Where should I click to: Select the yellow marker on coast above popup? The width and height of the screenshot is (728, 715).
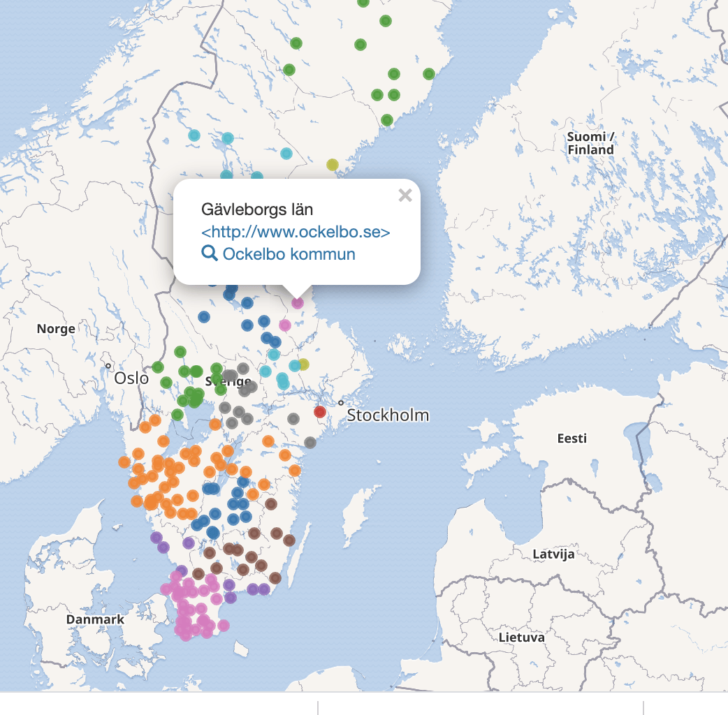[x=333, y=165]
